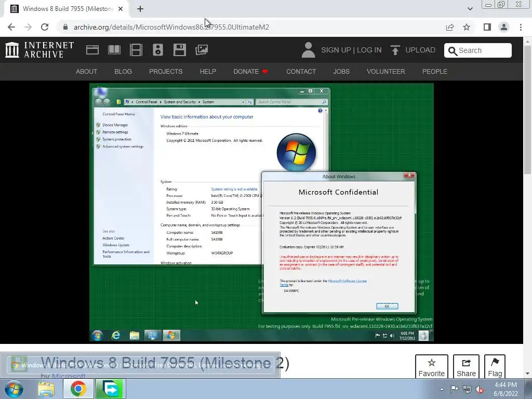
Task: Open the PEOPLE menu item
Action: click(434, 72)
